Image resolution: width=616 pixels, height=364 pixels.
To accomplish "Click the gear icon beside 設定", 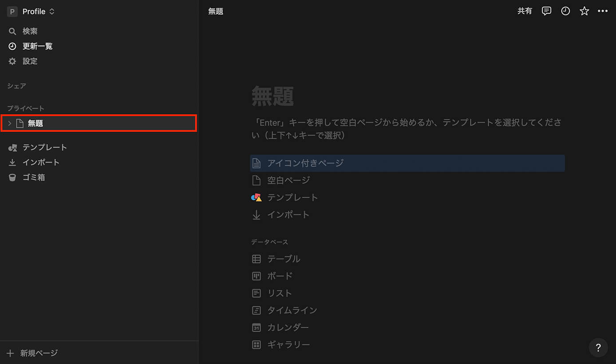I will tap(12, 61).
